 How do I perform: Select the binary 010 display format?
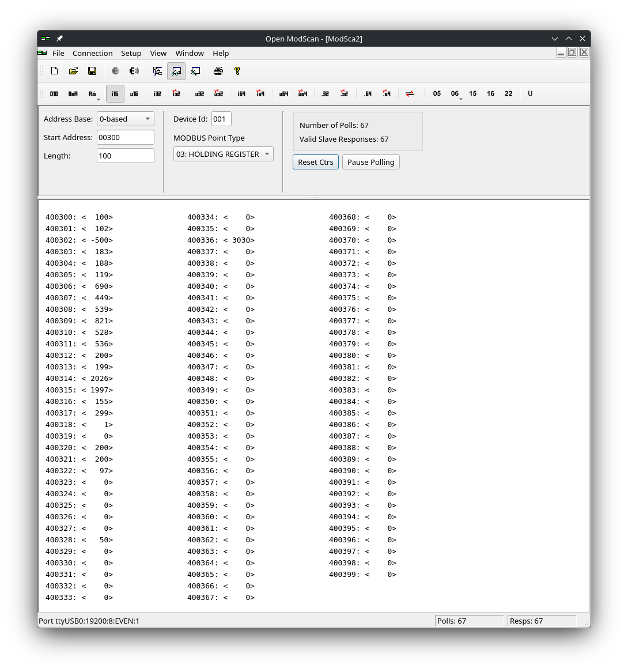click(x=54, y=93)
